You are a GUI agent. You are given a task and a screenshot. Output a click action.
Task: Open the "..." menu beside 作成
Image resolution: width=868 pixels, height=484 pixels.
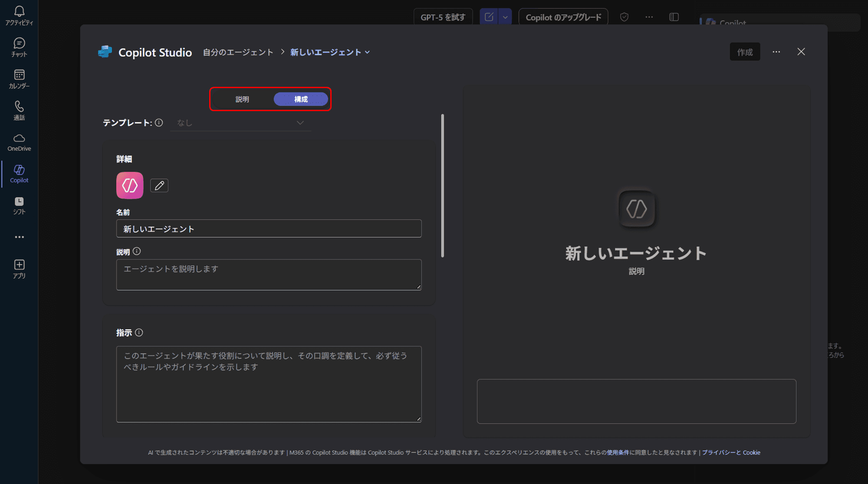776,52
